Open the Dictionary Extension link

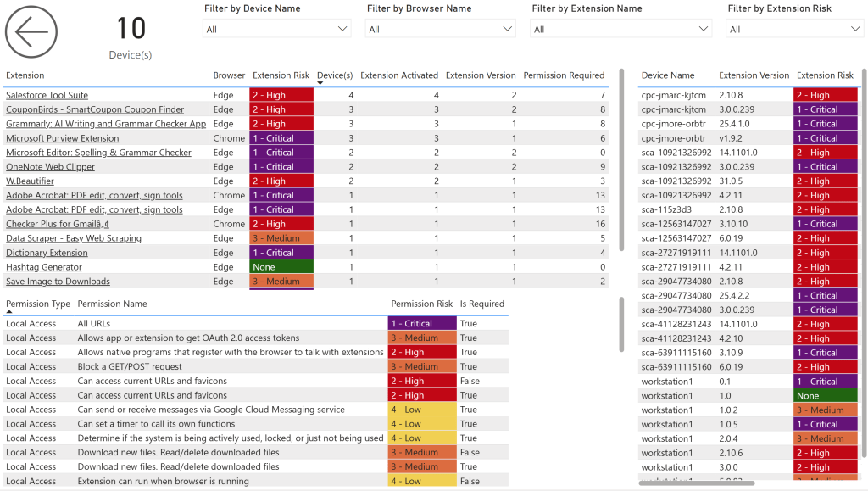click(x=47, y=253)
